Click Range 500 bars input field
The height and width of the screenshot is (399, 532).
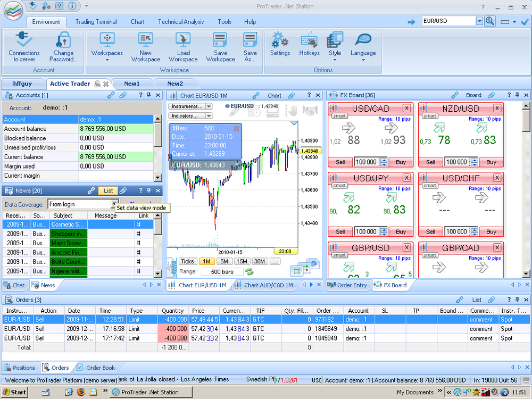pyautogui.click(x=222, y=272)
